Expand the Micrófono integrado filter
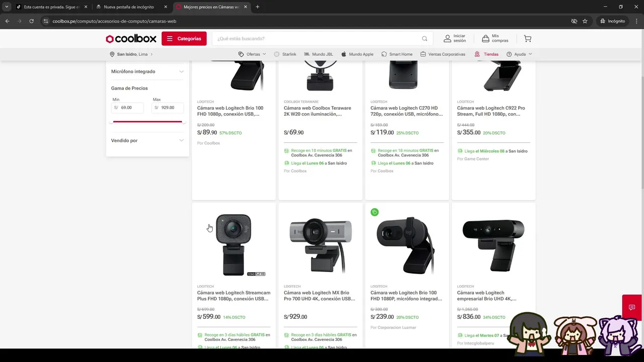The height and width of the screenshot is (362, 644). [x=147, y=71]
